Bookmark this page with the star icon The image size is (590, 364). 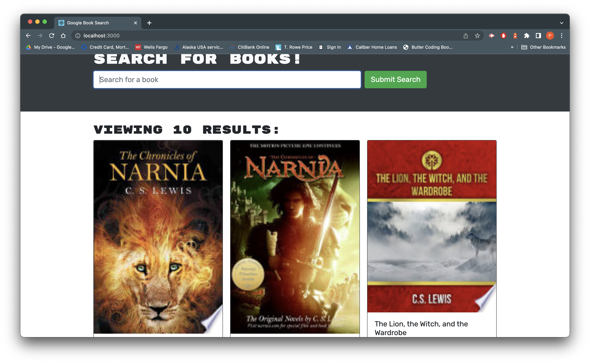[477, 36]
